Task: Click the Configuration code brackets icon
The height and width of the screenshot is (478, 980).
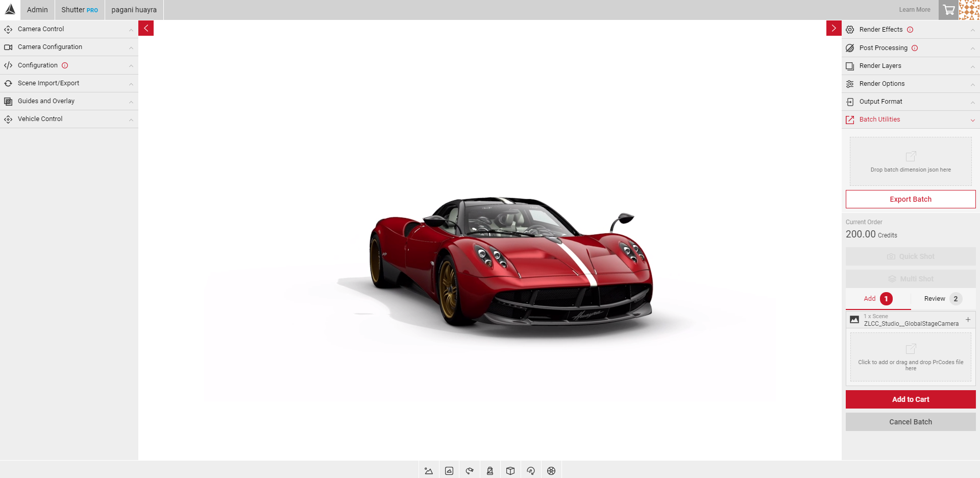Action: (8, 65)
